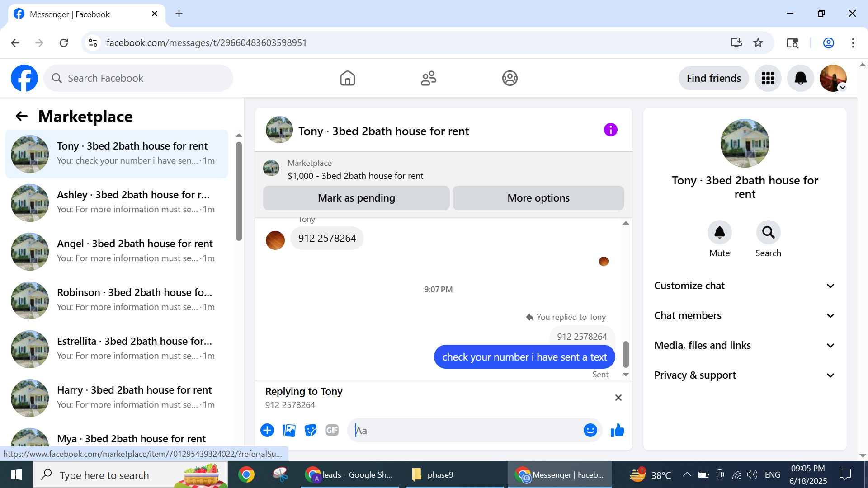Expand Chat members section
The width and height of the screenshot is (868, 488).
tap(744, 315)
